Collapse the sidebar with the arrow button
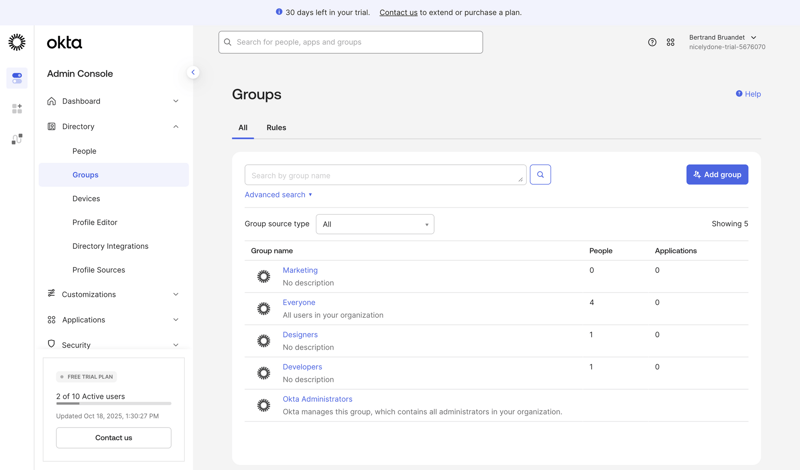Screen dimensions: 800x470 pos(193,72)
